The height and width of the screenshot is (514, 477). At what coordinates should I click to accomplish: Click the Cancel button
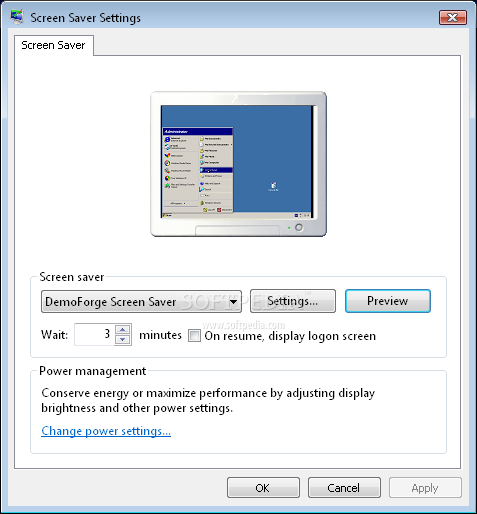[x=344, y=488]
